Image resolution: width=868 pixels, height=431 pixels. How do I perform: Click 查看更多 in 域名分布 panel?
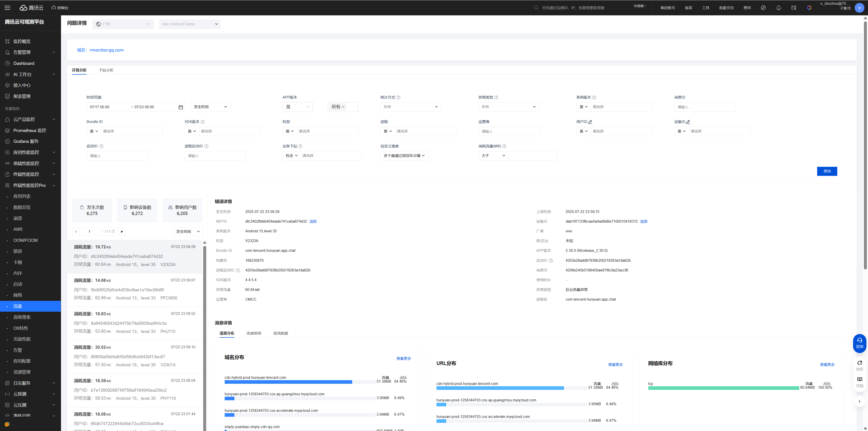[403, 358]
